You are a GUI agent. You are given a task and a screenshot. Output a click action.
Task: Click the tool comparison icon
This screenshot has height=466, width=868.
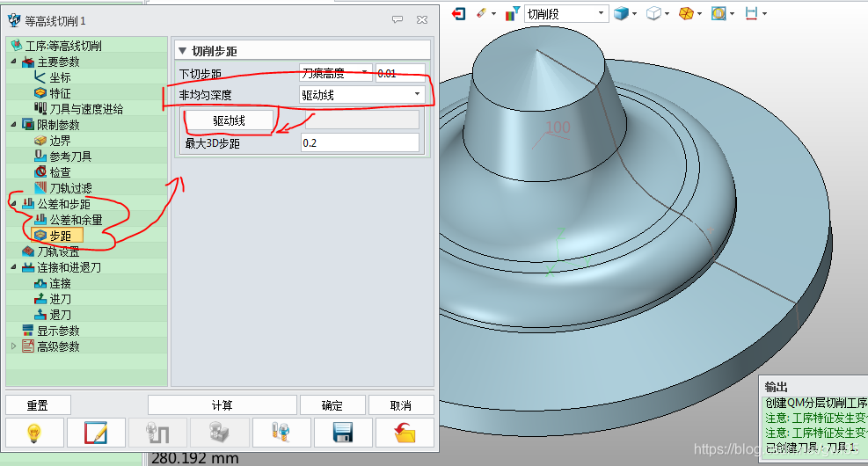(x=281, y=433)
